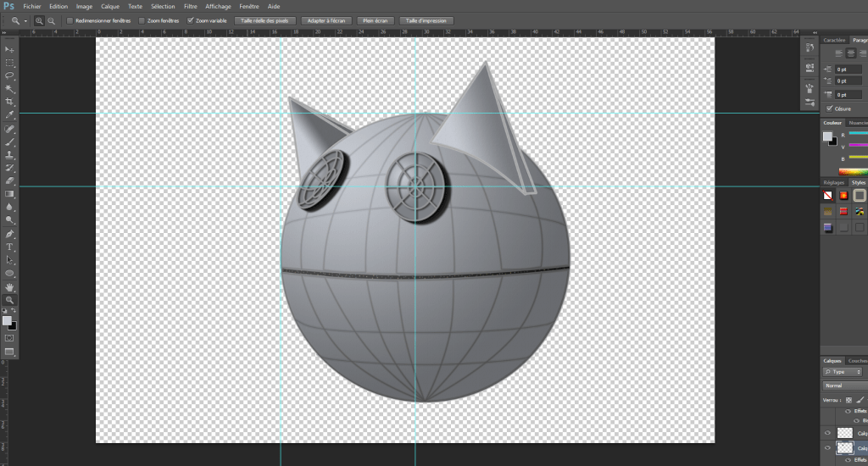Screen dimensions: 868x466
Task: Open the Filtre menu
Action: click(x=190, y=6)
